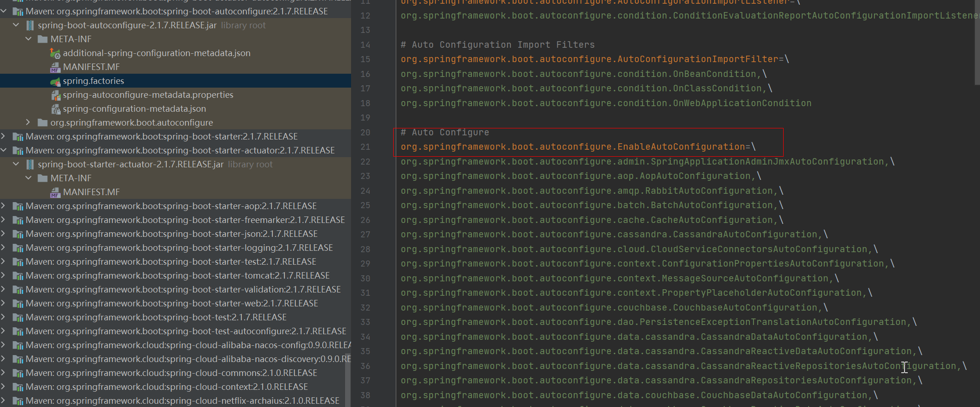Click spring-configuration-metadata.json file icon
This screenshot has width=980, height=407.
[55, 109]
